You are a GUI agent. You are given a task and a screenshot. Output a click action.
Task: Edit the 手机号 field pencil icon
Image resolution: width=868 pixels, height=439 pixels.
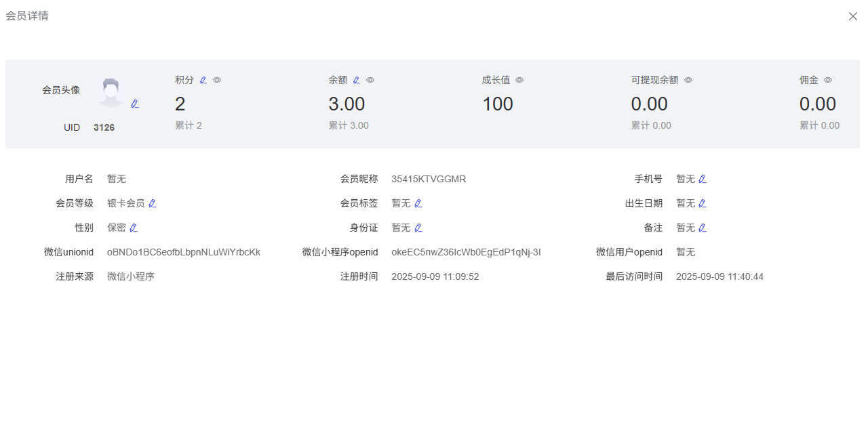click(x=703, y=179)
